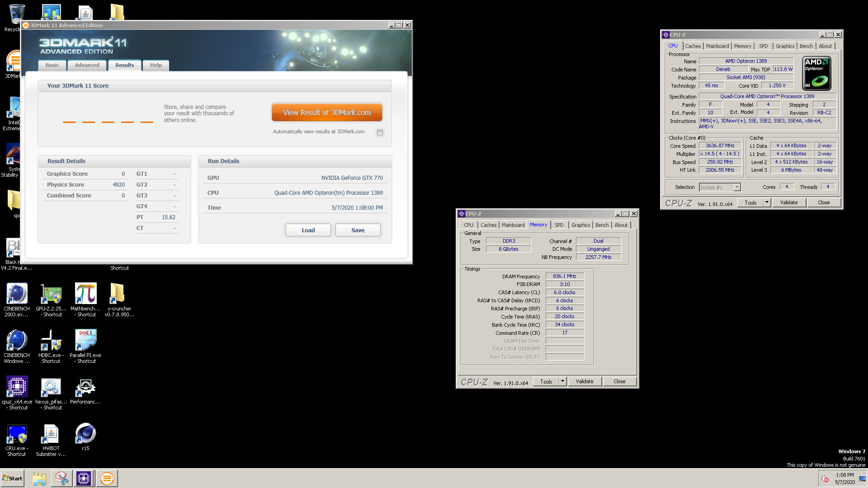868x488 pixels.
Task: Click the Show desktop icon in the tray
Action: (x=863, y=479)
